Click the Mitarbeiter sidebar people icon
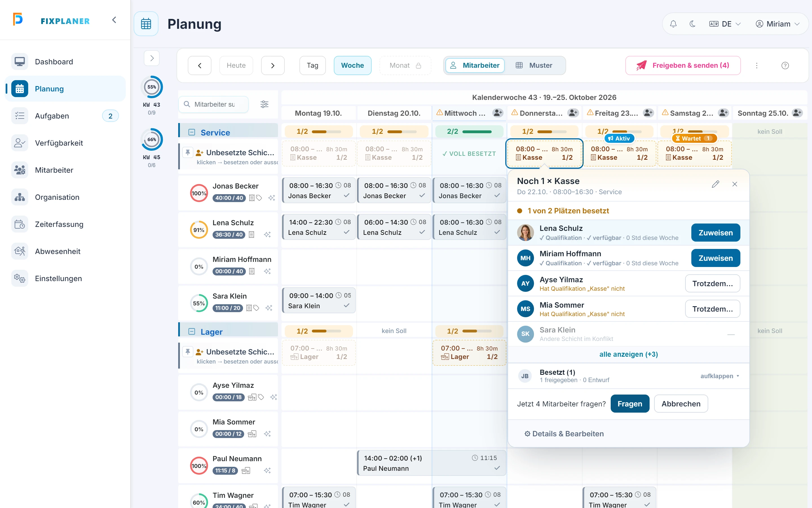Image resolution: width=812 pixels, height=508 pixels. tap(20, 170)
